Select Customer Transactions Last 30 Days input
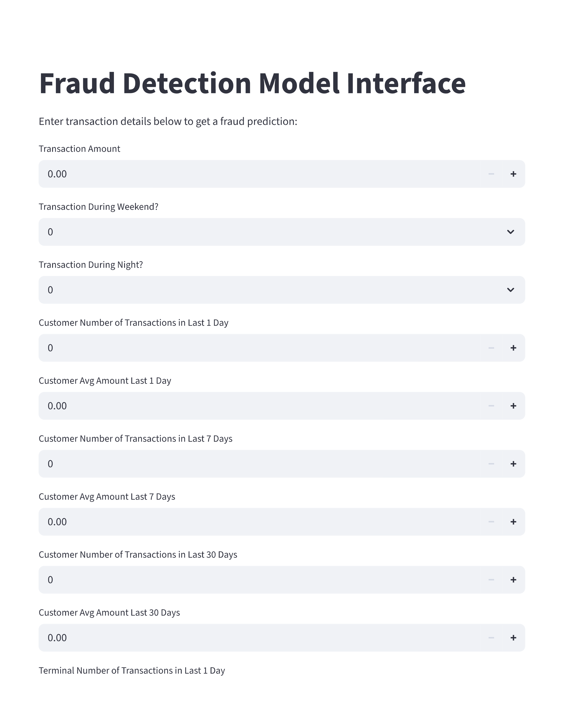Image resolution: width=563 pixels, height=728 pixels. pyautogui.click(x=260, y=580)
